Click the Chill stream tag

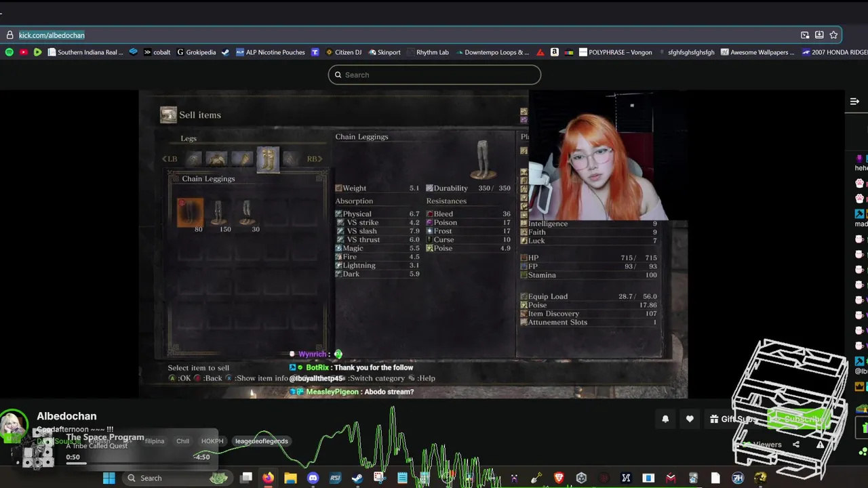click(x=183, y=441)
